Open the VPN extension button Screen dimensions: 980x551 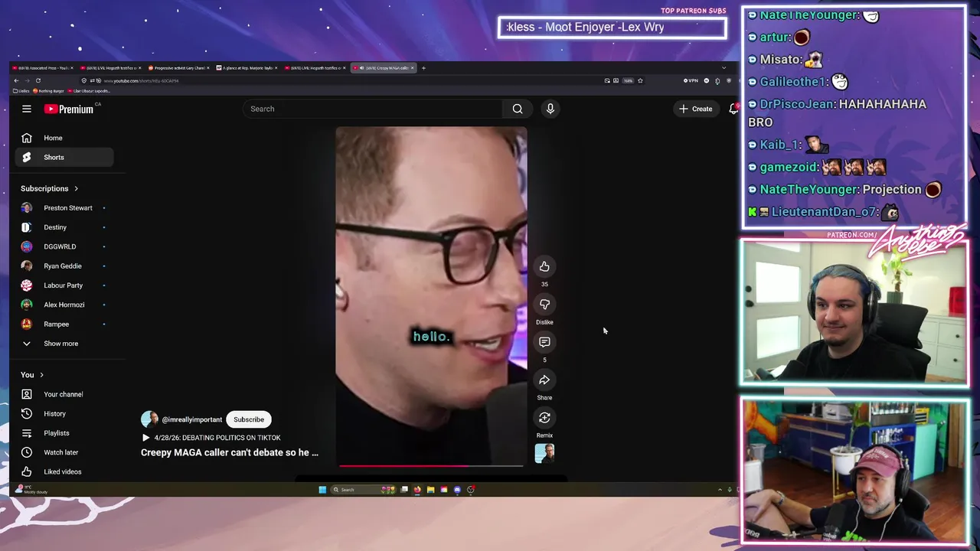(691, 80)
